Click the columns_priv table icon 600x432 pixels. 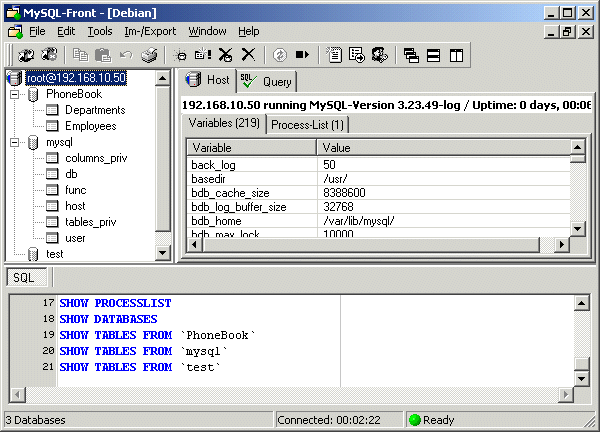[x=52, y=158]
